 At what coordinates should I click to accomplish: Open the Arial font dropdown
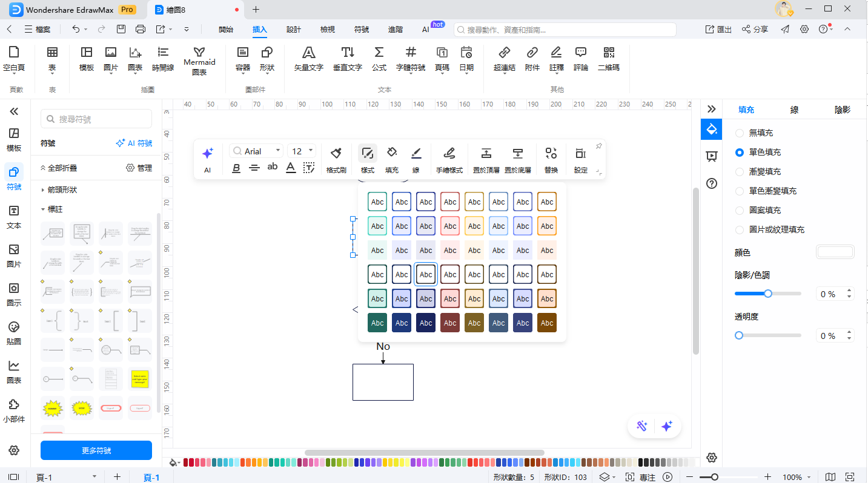[257, 151]
